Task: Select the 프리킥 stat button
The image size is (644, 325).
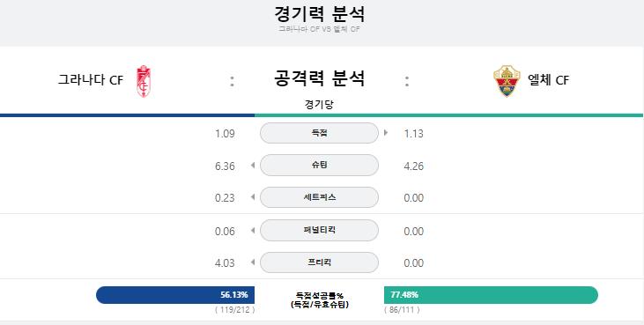Action: tap(319, 262)
